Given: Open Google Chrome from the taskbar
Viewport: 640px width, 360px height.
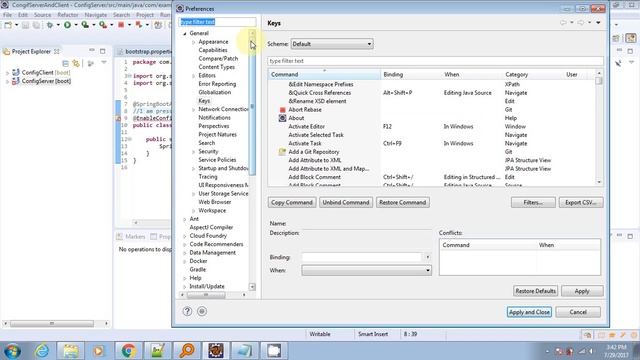Looking at the screenshot, I should coord(129,351).
